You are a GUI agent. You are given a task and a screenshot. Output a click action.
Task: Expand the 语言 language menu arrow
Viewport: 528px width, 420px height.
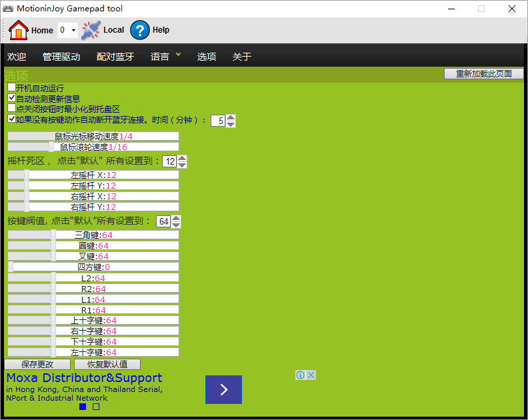tap(178, 54)
